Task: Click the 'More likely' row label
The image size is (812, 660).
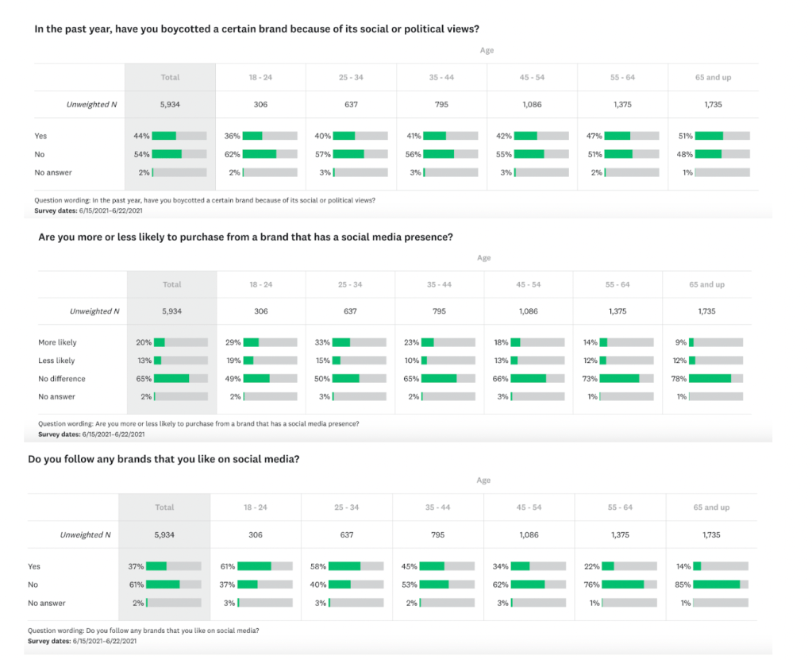Action: [x=57, y=342]
